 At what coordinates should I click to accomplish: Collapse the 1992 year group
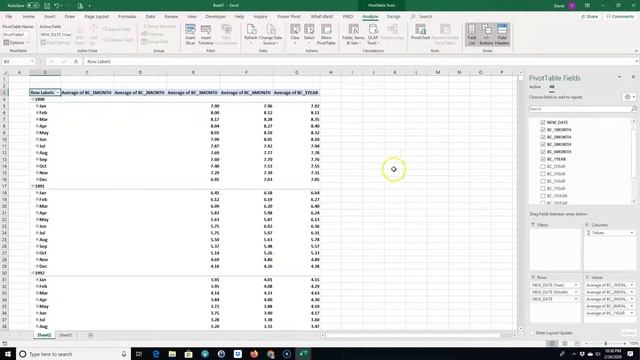pyautogui.click(x=33, y=273)
